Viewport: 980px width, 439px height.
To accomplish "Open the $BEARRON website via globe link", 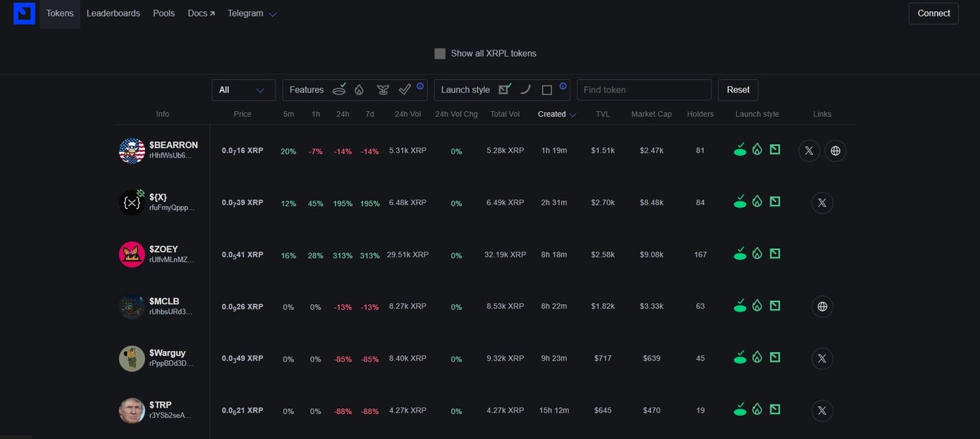I will click(x=835, y=150).
